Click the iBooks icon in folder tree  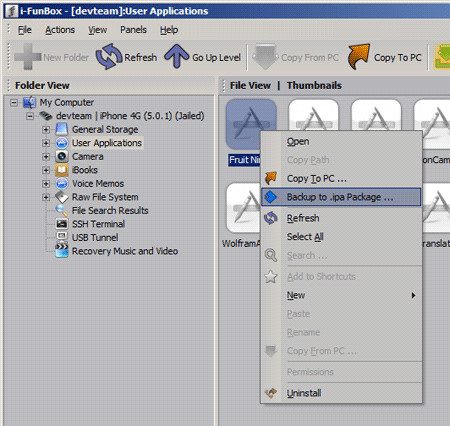click(x=62, y=170)
